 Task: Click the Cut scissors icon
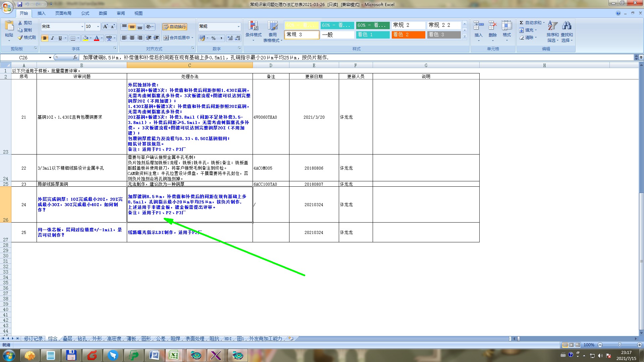(x=20, y=23)
